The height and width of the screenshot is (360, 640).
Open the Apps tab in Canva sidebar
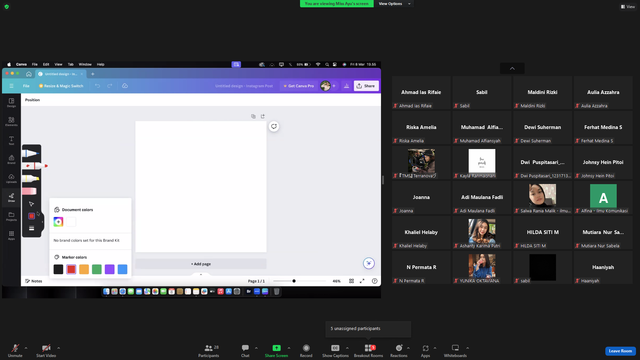[x=11, y=236]
